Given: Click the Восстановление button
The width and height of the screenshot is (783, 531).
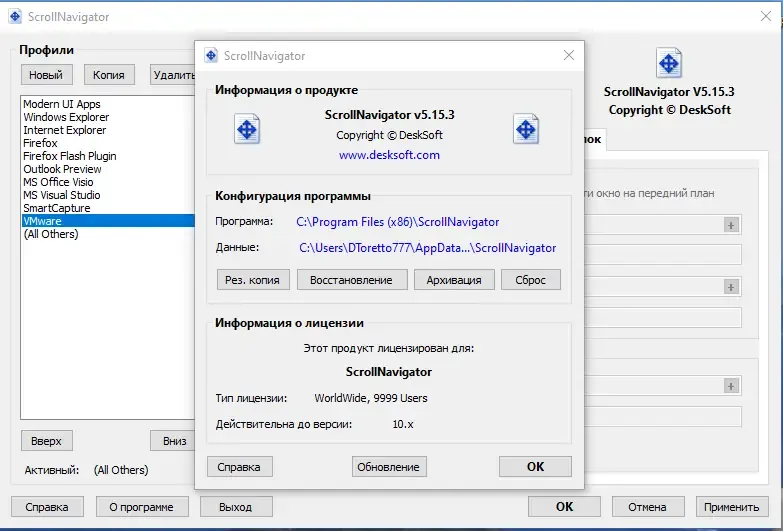Looking at the screenshot, I should click(352, 280).
